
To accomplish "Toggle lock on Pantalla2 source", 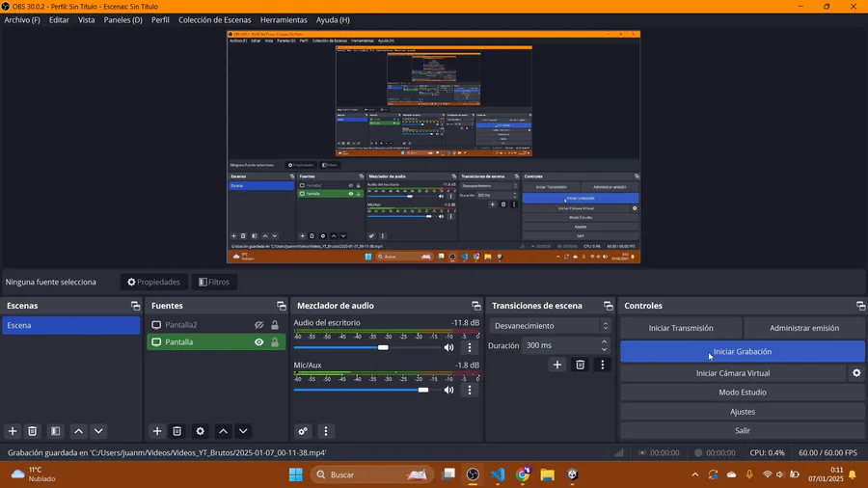I will tap(275, 325).
